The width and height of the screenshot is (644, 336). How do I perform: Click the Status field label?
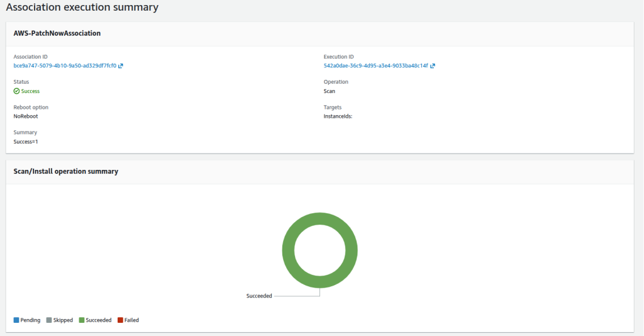tap(21, 82)
